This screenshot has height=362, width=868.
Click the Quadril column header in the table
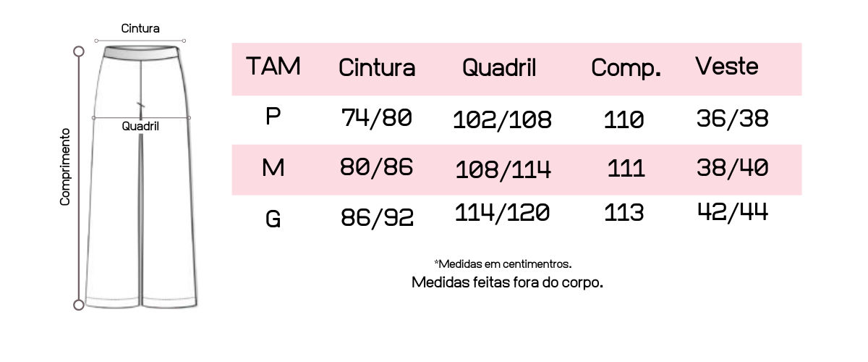point(499,68)
